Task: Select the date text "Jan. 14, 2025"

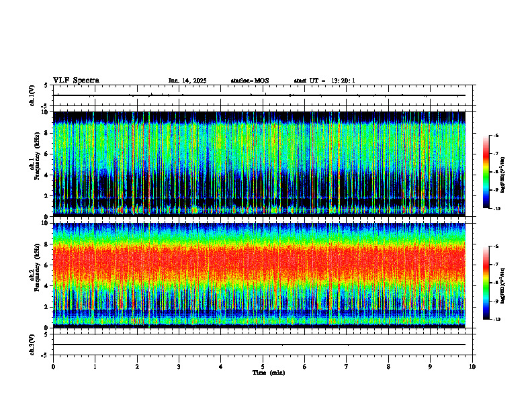Action: [187, 81]
